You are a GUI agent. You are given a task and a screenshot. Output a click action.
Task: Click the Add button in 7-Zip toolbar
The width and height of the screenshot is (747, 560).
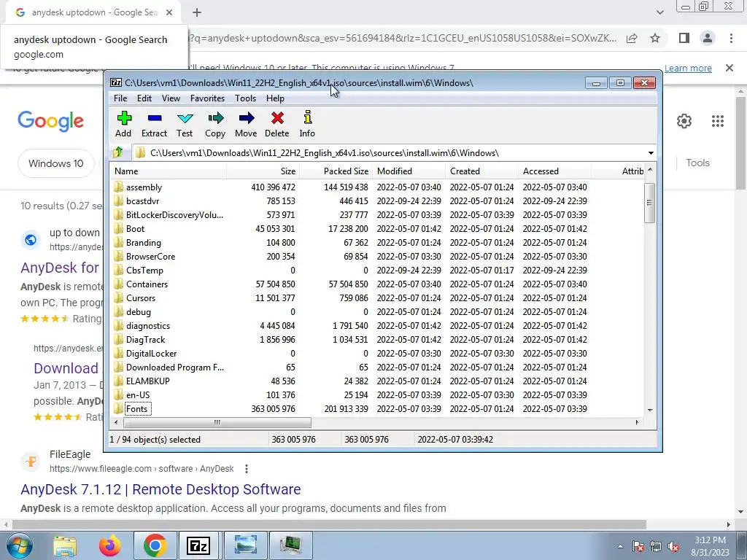tap(123, 124)
